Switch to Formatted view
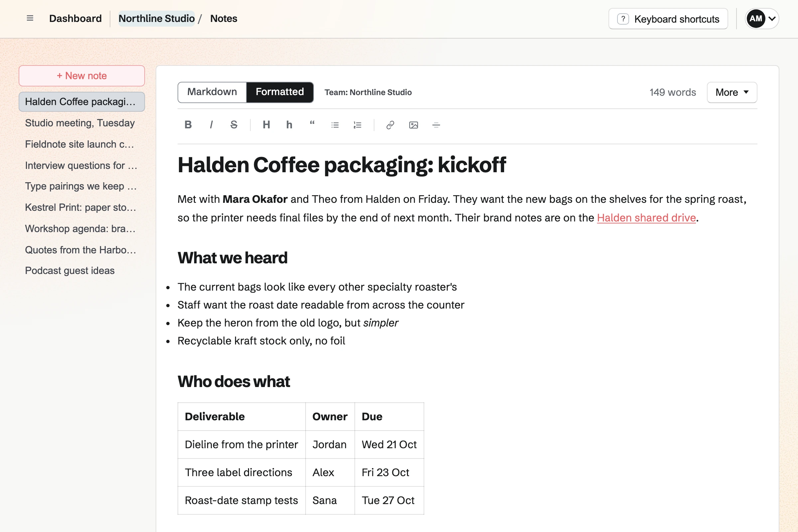Screen dimensions: 798x532 280,92
